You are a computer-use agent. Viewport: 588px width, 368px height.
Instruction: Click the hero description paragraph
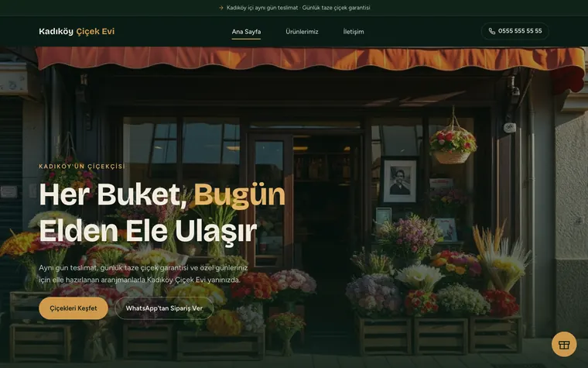[143, 273]
